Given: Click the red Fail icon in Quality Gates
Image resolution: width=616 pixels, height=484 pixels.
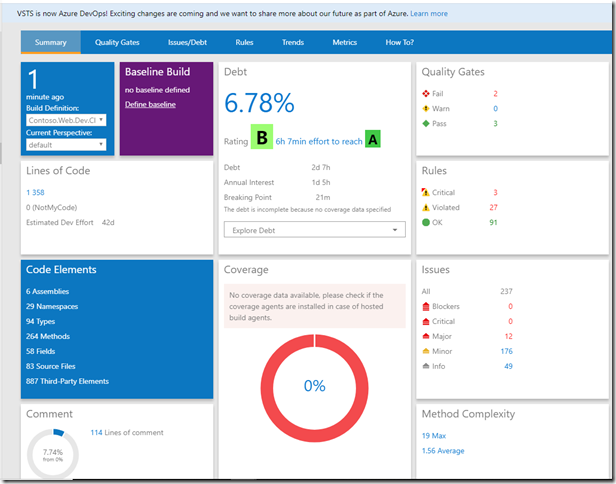Looking at the screenshot, I should [x=428, y=93].
